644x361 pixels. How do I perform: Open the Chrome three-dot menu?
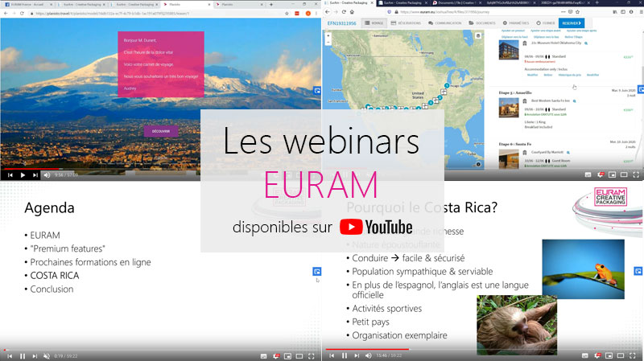pyautogui.click(x=316, y=14)
